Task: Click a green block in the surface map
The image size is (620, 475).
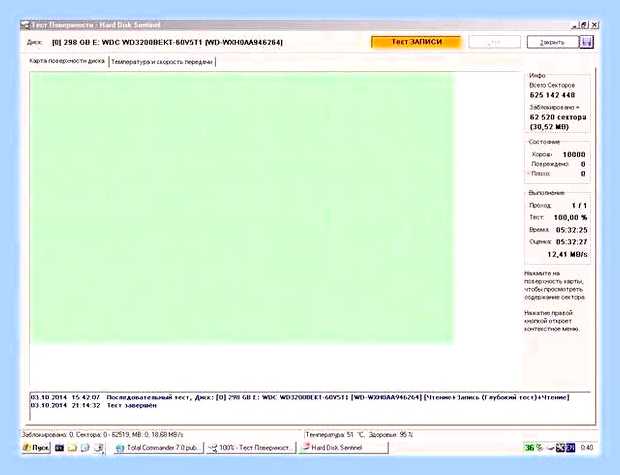Action: coord(241,207)
